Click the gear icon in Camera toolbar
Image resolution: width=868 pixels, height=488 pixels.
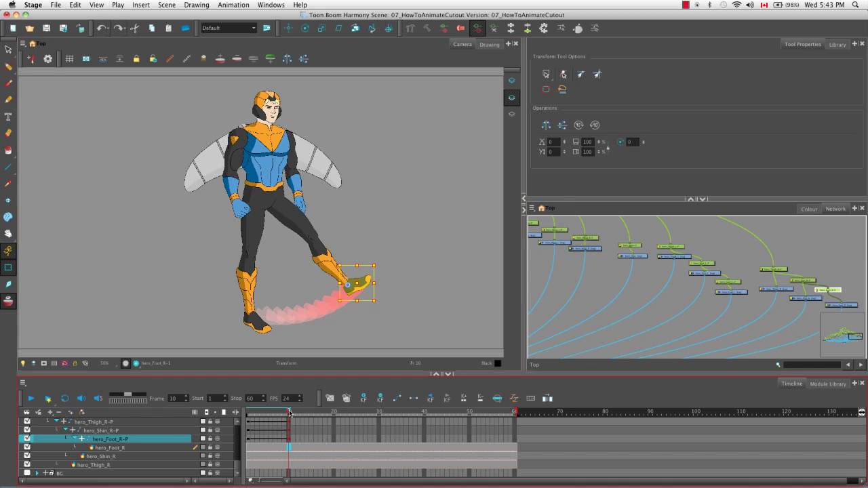tap(47, 59)
